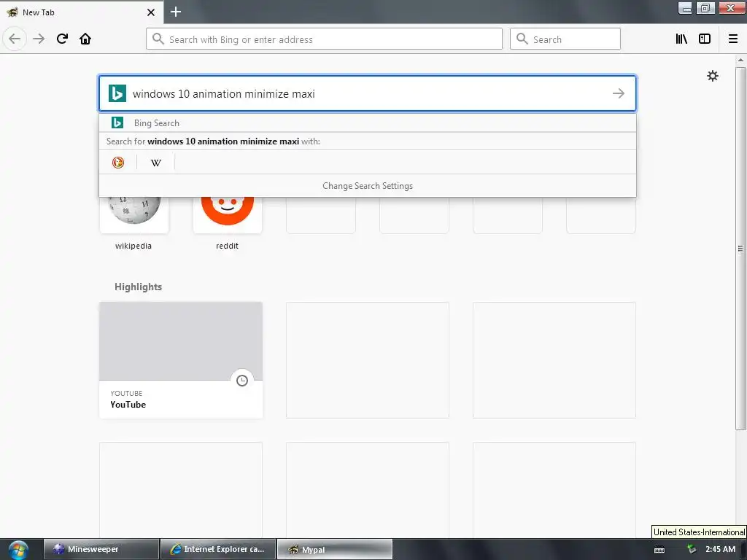Go back using the back arrow
This screenshot has width=747, height=560.
[15, 39]
